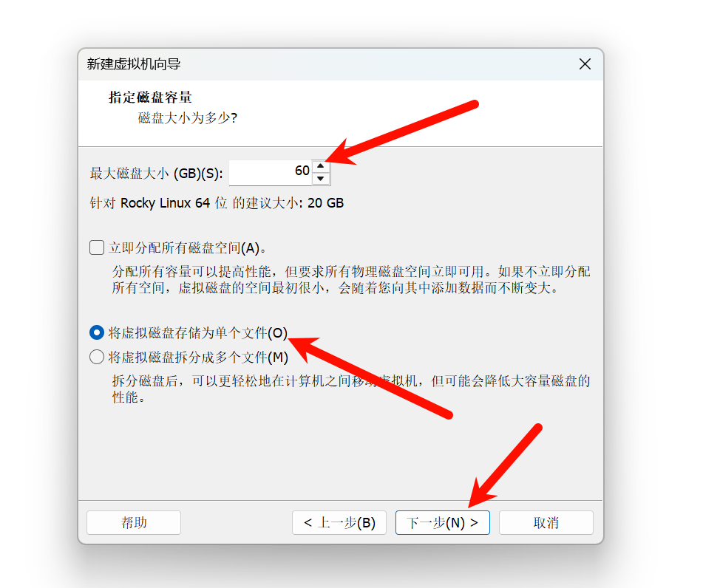
Task: Click the 将虚拟磁盘拆分成多个文件(M) label
Action: (198, 358)
